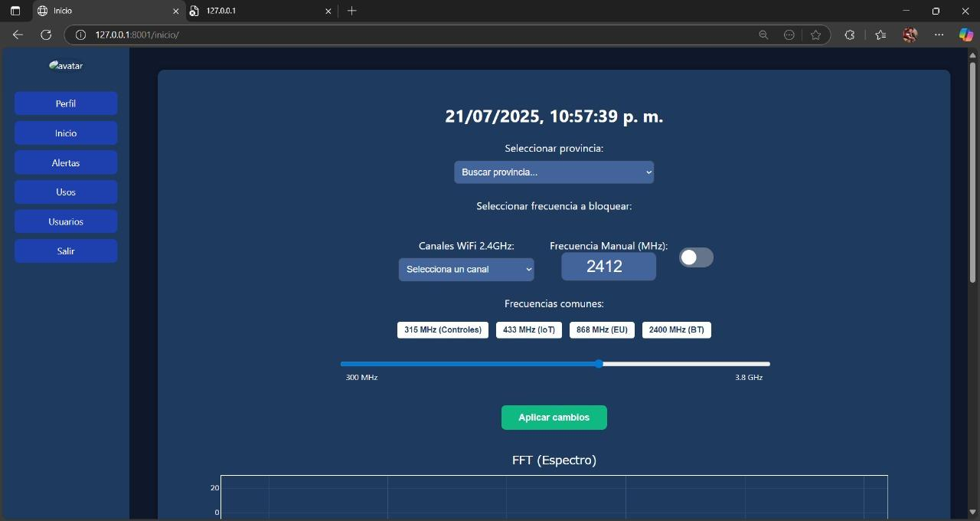Image resolution: width=980 pixels, height=521 pixels.
Task: Go to Inicio in the sidebar
Action: [x=66, y=133]
